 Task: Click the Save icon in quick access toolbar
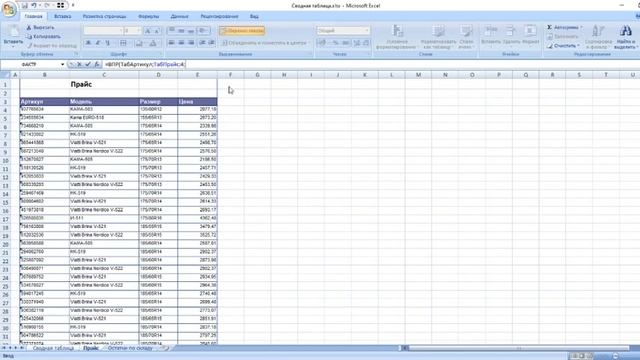click(x=24, y=5)
